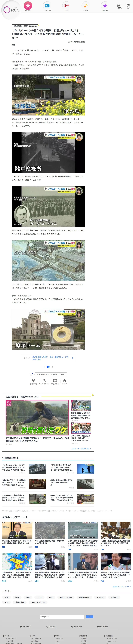Select the 話題・グルメ category chip
133x644 pixels.
(84, 597)
